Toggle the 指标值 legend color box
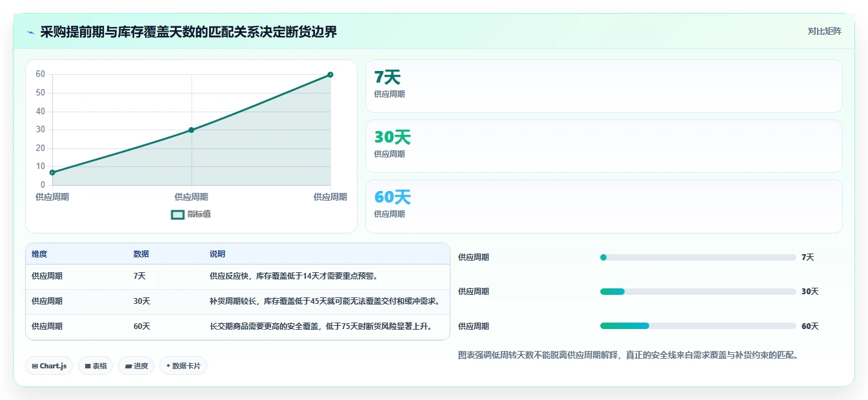The width and height of the screenshot is (868, 400). point(177,214)
